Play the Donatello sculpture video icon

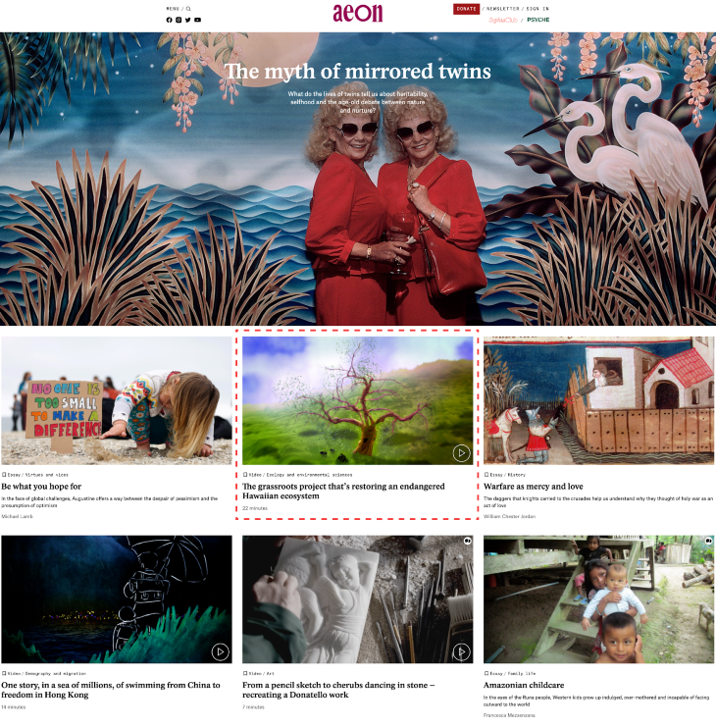coord(461,651)
